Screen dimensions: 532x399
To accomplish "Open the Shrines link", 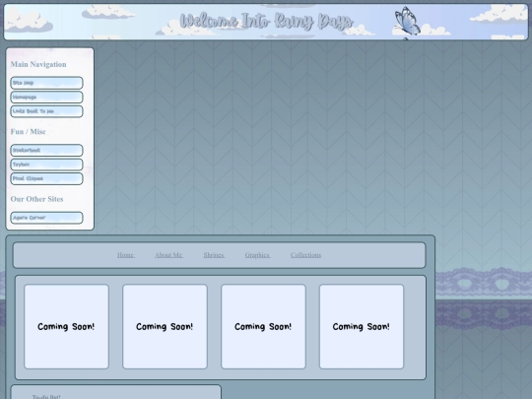I will pos(214,255).
